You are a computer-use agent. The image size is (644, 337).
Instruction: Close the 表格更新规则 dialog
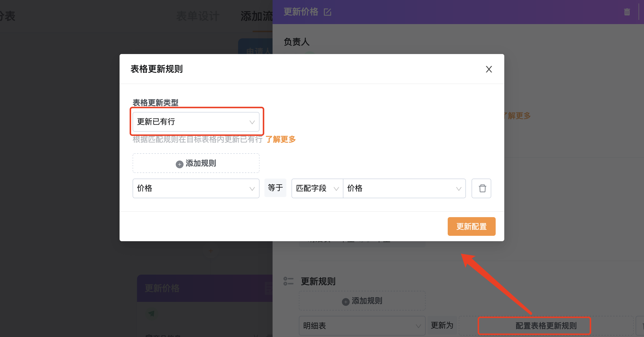[489, 69]
